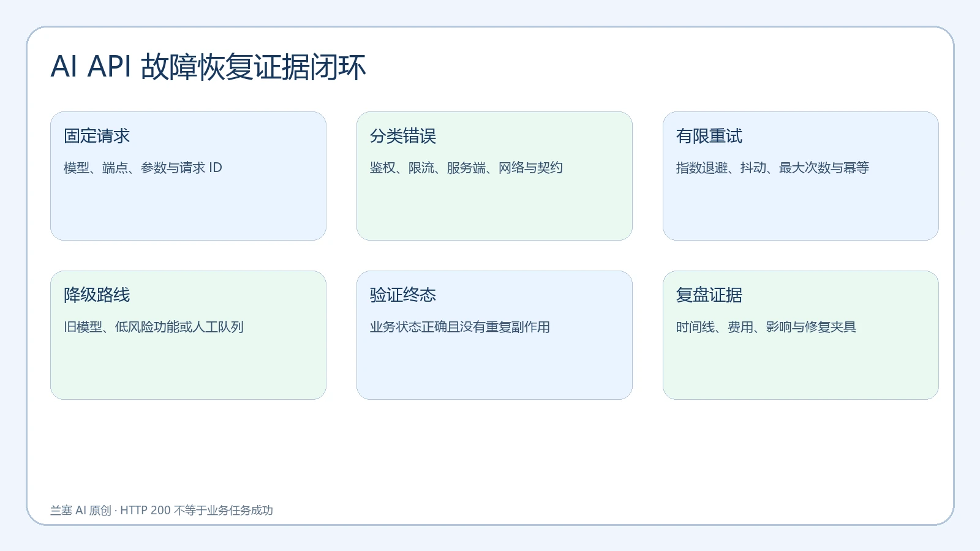Screen dimensions: 980x551
Task: Select the '分类错误' card heading
Action: tap(403, 136)
